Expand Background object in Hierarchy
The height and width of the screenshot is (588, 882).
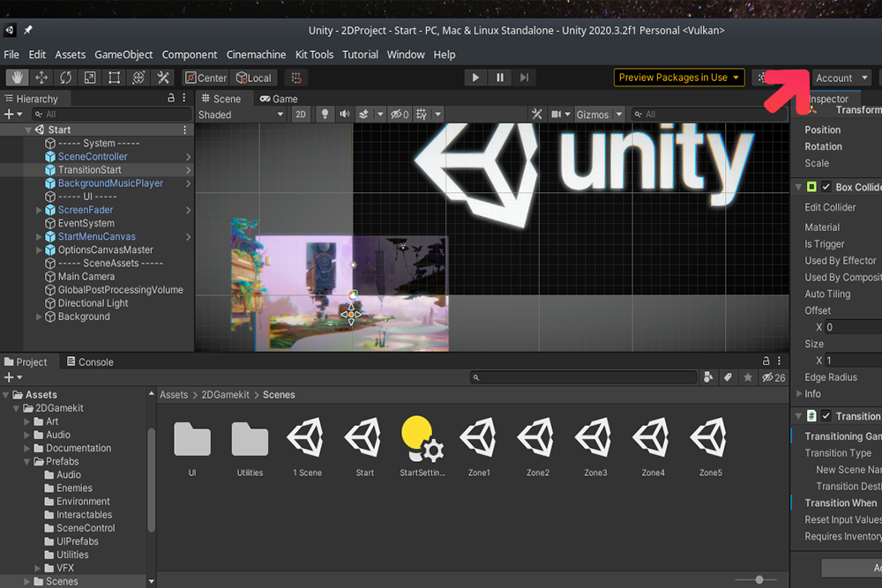39,316
